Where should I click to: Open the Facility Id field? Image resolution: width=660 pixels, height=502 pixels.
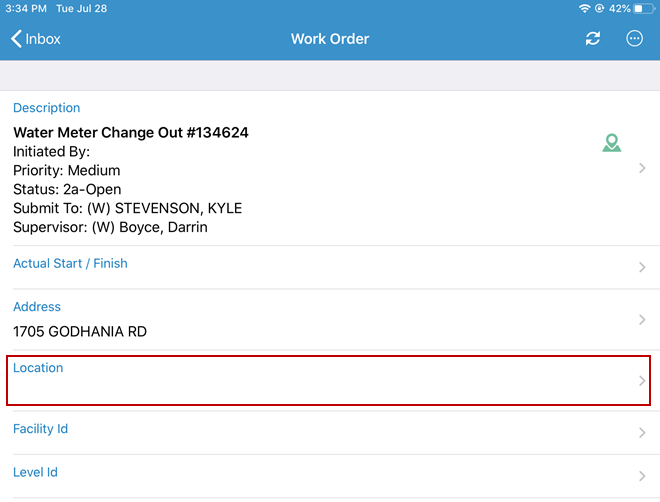pos(40,429)
